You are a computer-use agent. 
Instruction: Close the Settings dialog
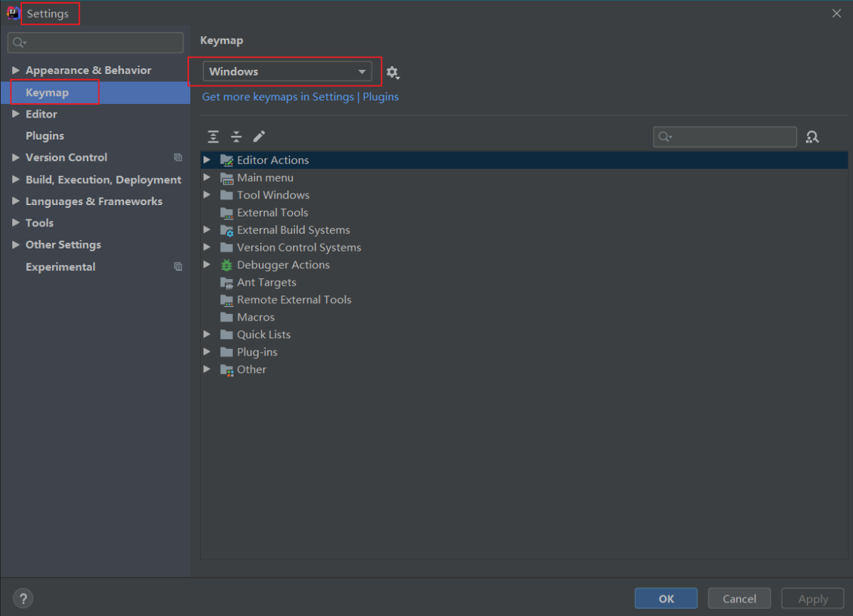coord(837,14)
